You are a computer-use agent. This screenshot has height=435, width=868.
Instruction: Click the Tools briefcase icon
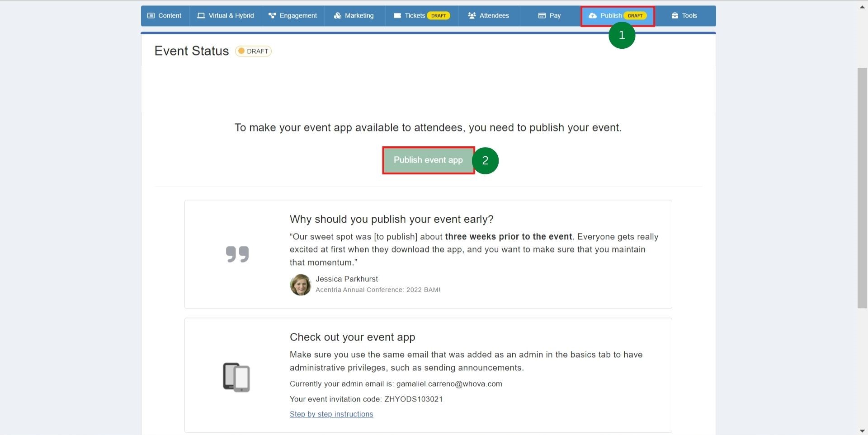[675, 16]
